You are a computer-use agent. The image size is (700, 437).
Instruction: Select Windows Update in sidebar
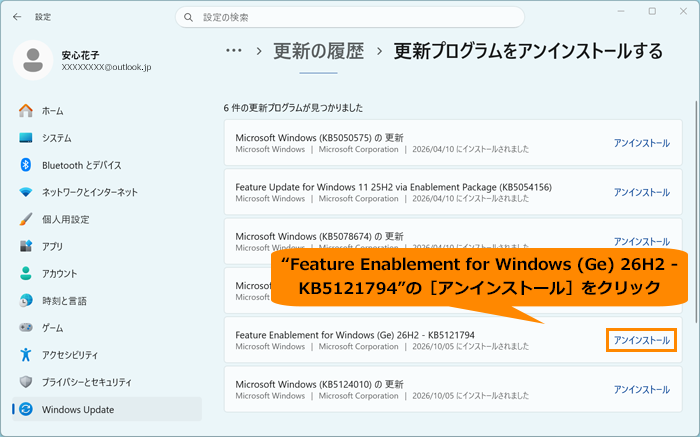click(x=107, y=409)
